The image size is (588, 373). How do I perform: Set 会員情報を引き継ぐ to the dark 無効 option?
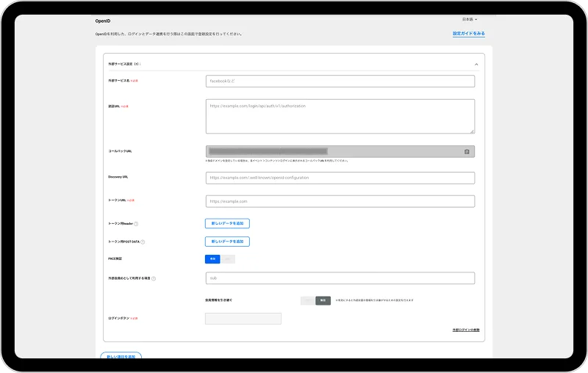(323, 300)
